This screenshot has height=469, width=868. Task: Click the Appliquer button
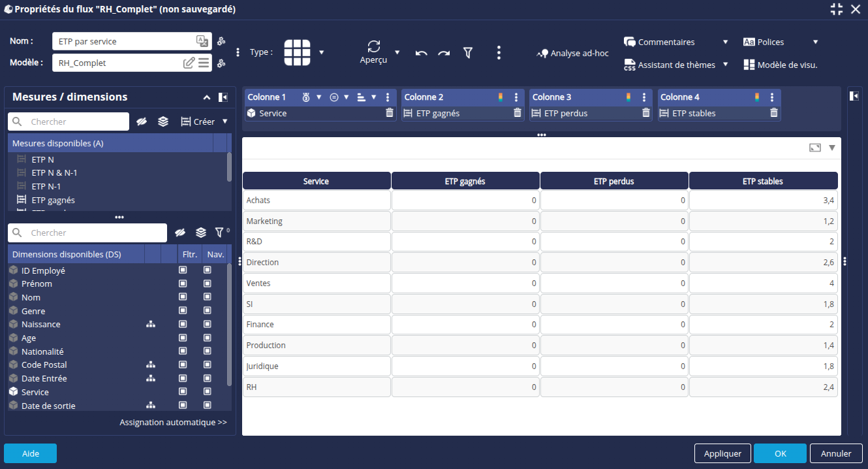tap(722, 453)
